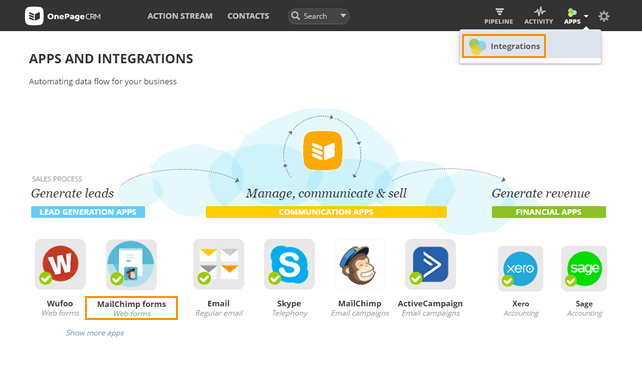Image resolution: width=642 pixels, height=369 pixels.
Task: Click the Xero Accounting label
Action: point(521,308)
